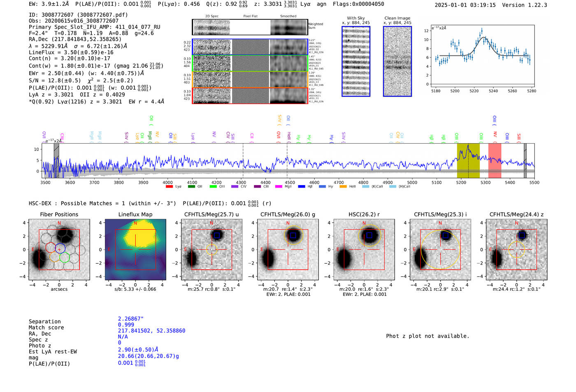
Task: Open the CFHTLS/Meg(24.4) z cutout
Action: 516,249
